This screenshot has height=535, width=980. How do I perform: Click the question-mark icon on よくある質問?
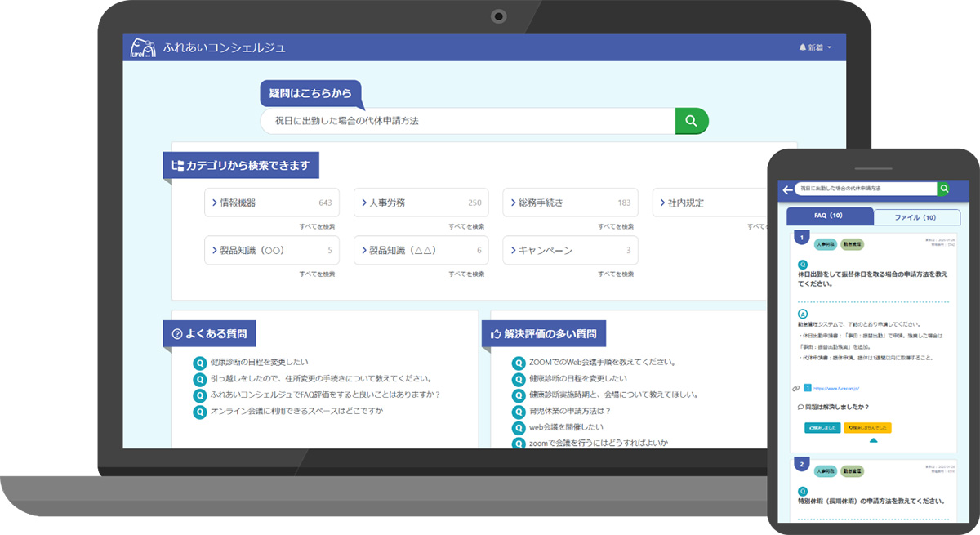[x=178, y=332]
